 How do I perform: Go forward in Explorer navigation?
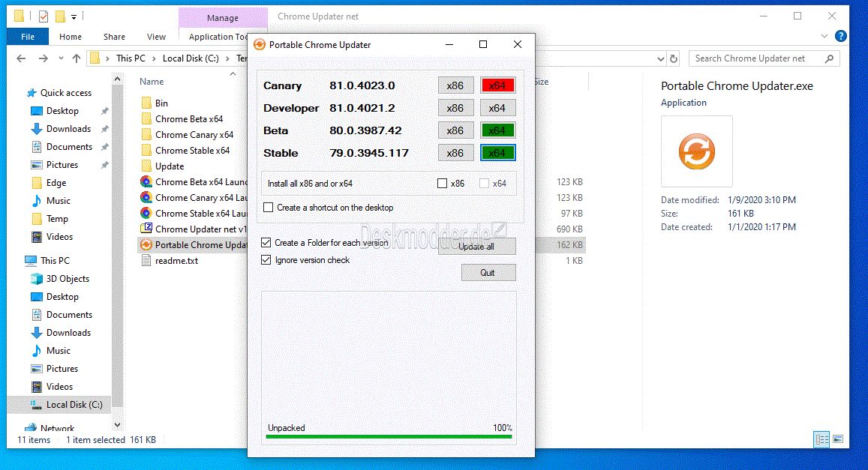(44, 58)
